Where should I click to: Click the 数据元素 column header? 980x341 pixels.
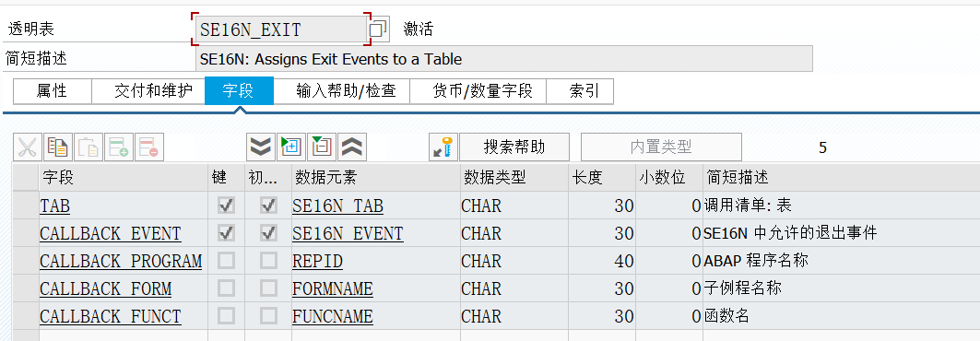tap(375, 178)
